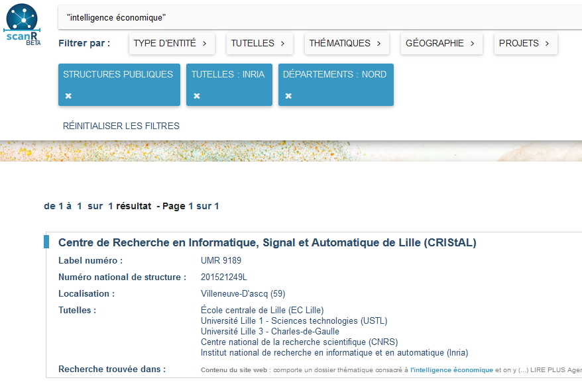This screenshot has width=582, height=392.
Task: Select Université Lille 1 - Sciences technologies
Action: [x=294, y=320]
